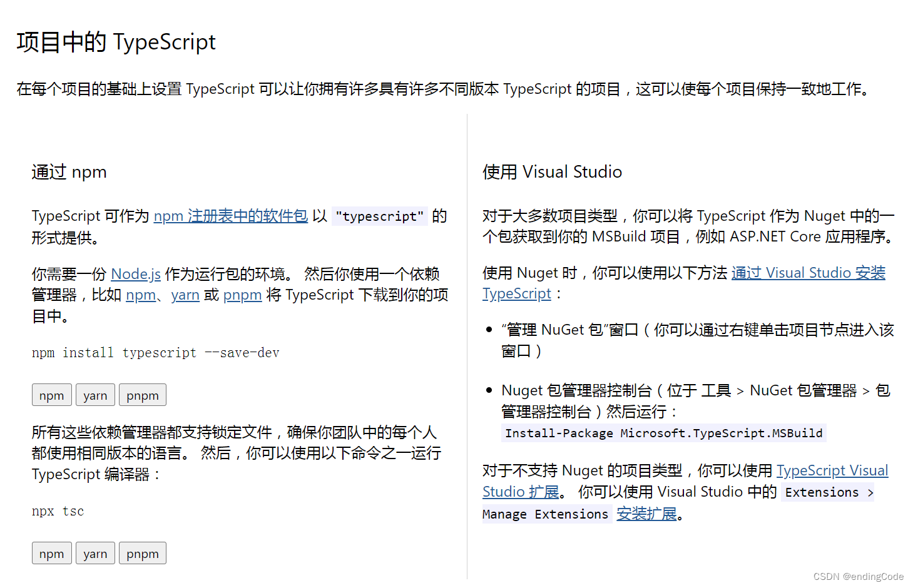Image resolution: width=913 pixels, height=588 pixels.
Task: Open the npm 注册表中的软件包 link
Action: pos(231,216)
